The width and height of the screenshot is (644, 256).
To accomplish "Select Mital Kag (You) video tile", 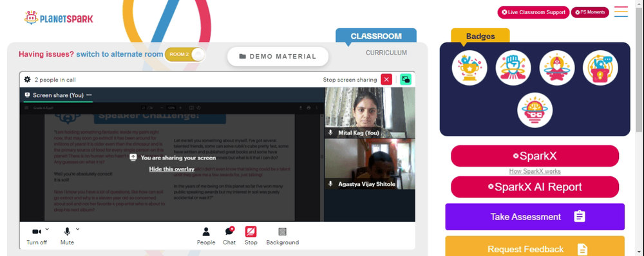I will [x=370, y=113].
